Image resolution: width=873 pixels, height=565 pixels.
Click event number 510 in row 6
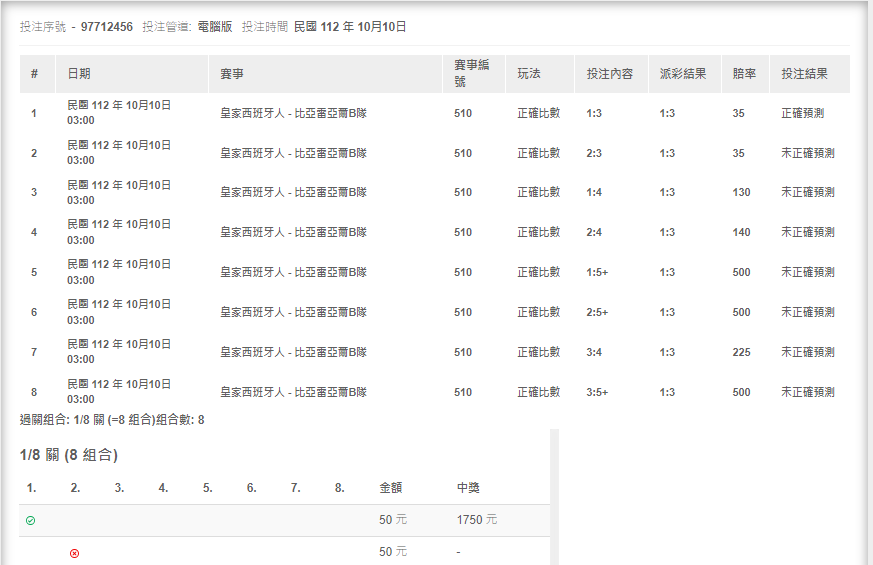pyautogui.click(x=463, y=312)
